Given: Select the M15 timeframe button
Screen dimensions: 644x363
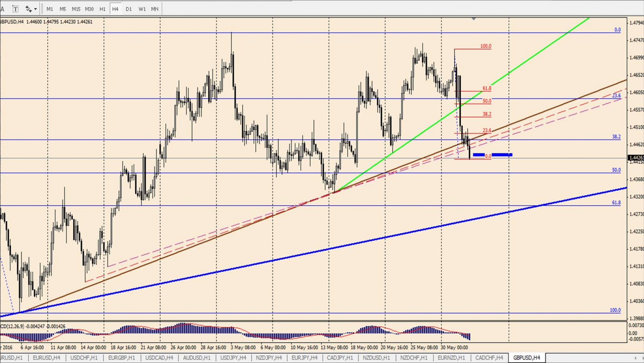Looking at the screenshot, I should pyautogui.click(x=76, y=9).
